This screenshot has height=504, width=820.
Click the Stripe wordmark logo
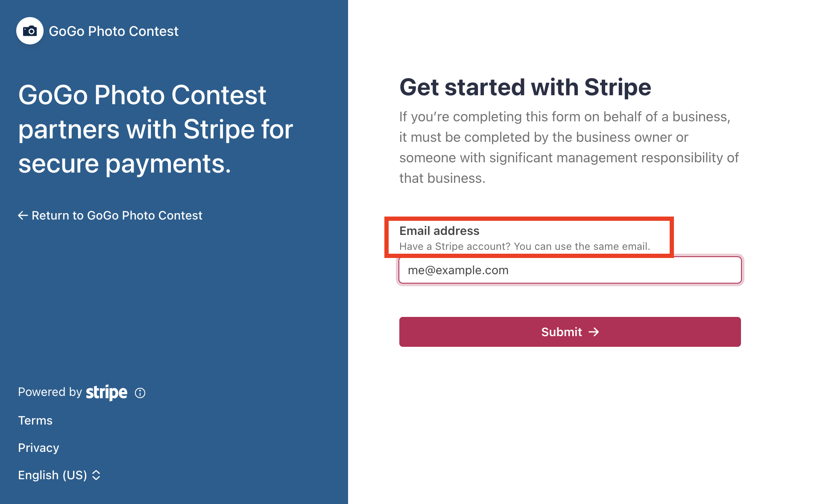point(106,392)
